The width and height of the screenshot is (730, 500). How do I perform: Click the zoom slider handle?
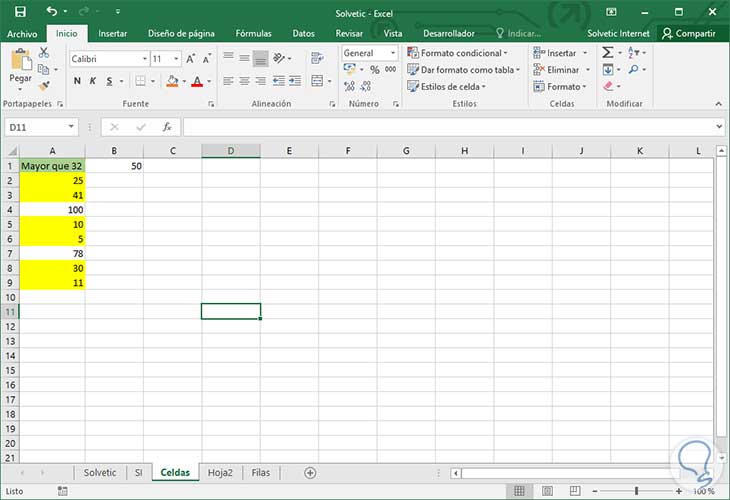click(636, 491)
